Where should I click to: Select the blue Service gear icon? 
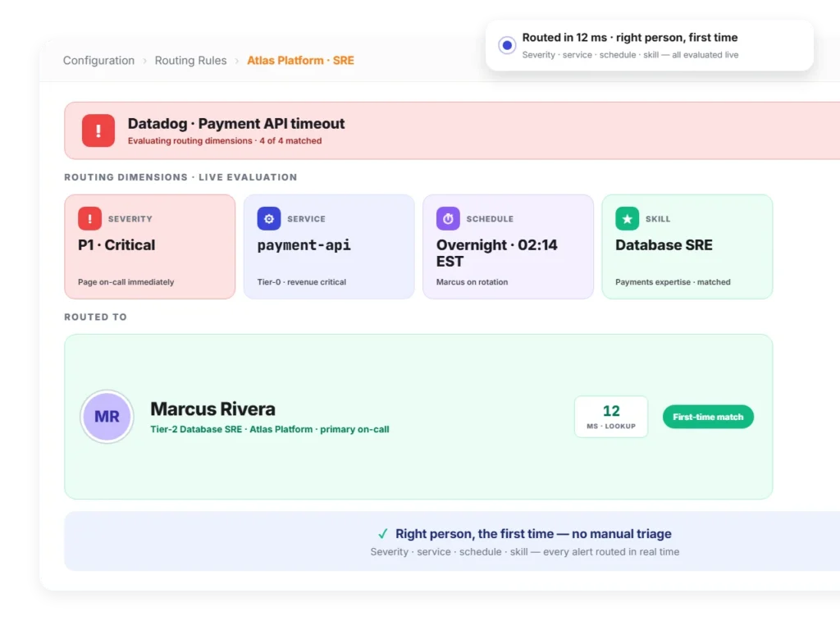point(269,218)
